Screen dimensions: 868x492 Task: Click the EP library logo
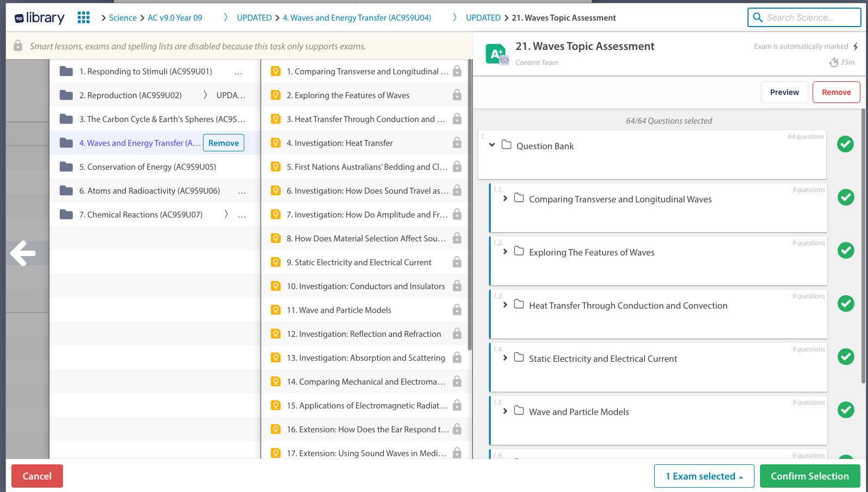point(39,18)
